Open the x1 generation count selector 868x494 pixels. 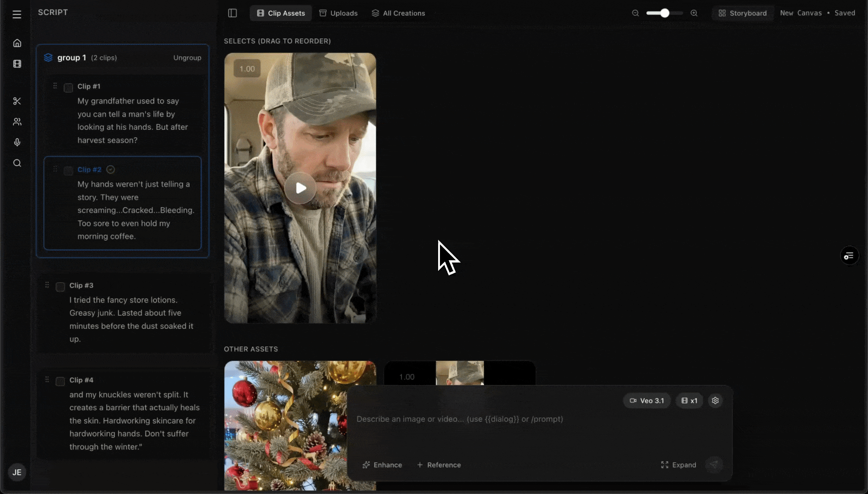[x=689, y=401]
